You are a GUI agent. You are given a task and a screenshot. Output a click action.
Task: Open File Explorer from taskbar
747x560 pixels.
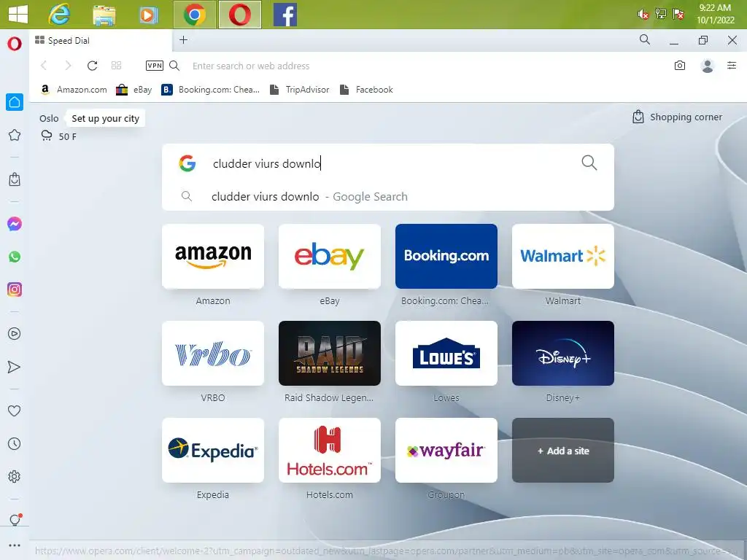tap(104, 15)
